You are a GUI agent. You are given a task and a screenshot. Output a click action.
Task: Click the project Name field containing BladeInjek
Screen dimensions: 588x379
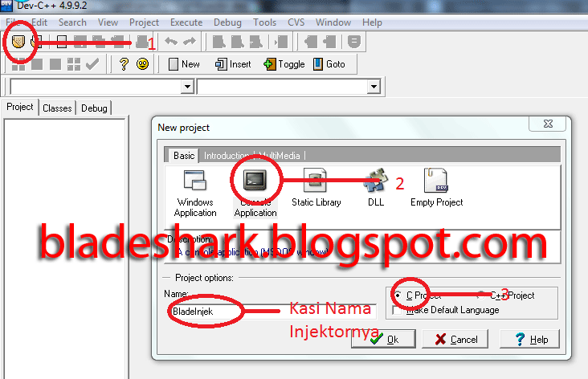272,312
